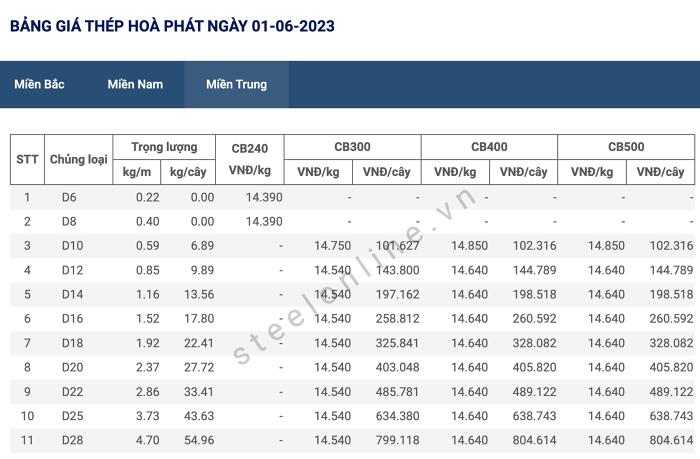The image size is (700, 459).
Task: Click D6 CB240 price 14.390
Action: (264, 197)
